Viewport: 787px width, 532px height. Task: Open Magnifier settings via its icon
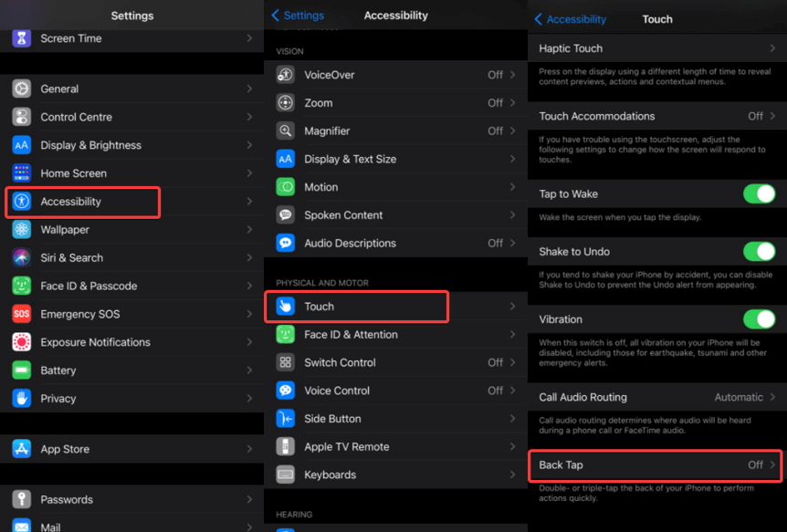click(x=286, y=130)
